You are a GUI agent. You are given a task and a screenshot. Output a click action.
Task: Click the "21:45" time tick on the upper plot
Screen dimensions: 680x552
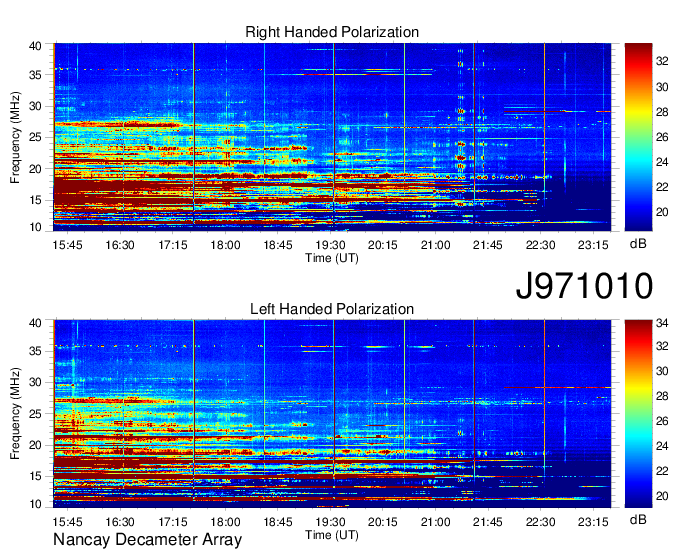[x=488, y=245]
